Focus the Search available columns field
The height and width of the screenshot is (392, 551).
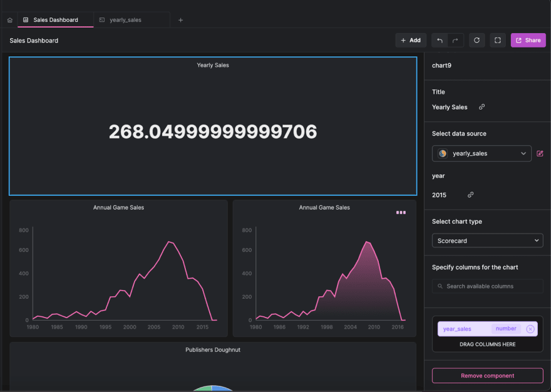487,286
